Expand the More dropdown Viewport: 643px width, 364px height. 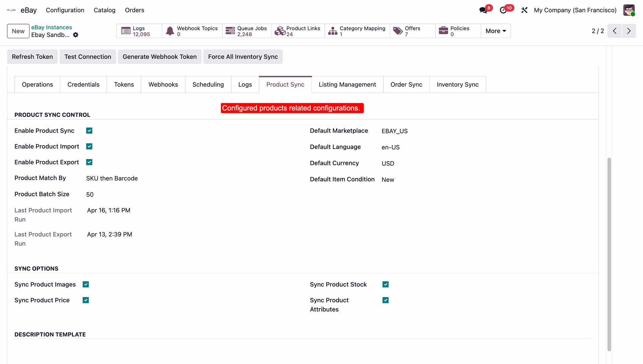point(496,31)
